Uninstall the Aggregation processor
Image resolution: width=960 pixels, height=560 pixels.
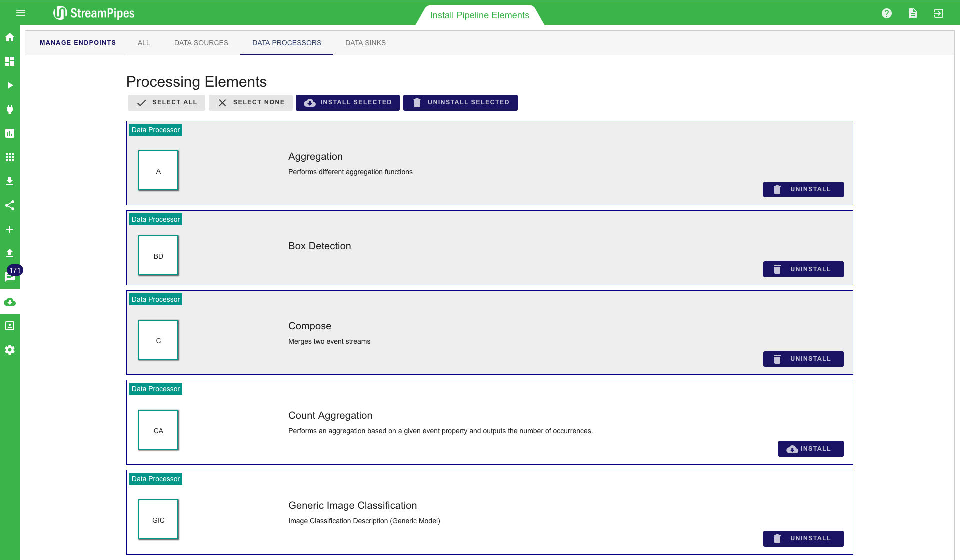803,189
